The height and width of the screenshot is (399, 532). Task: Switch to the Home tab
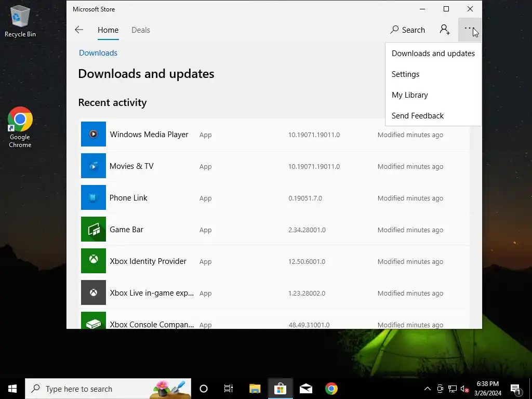pos(108,30)
